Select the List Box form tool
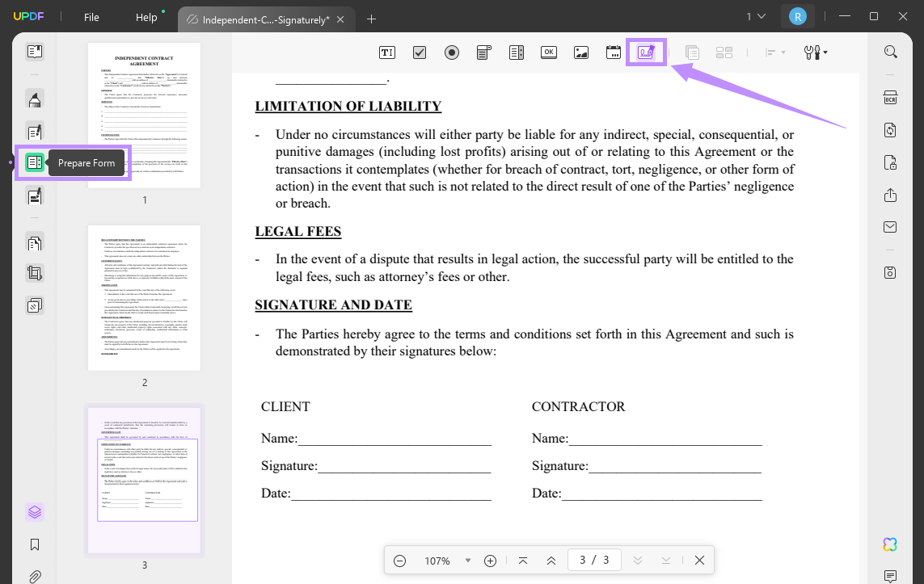 click(x=517, y=52)
